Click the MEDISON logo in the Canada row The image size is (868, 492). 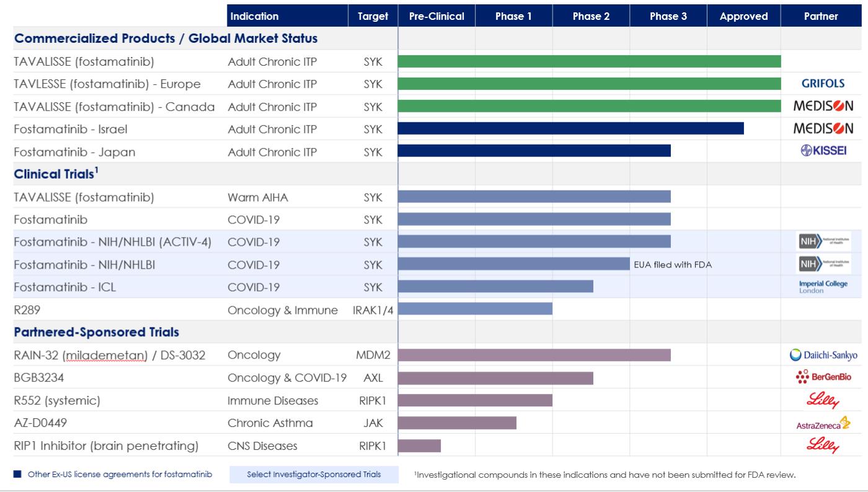point(823,107)
